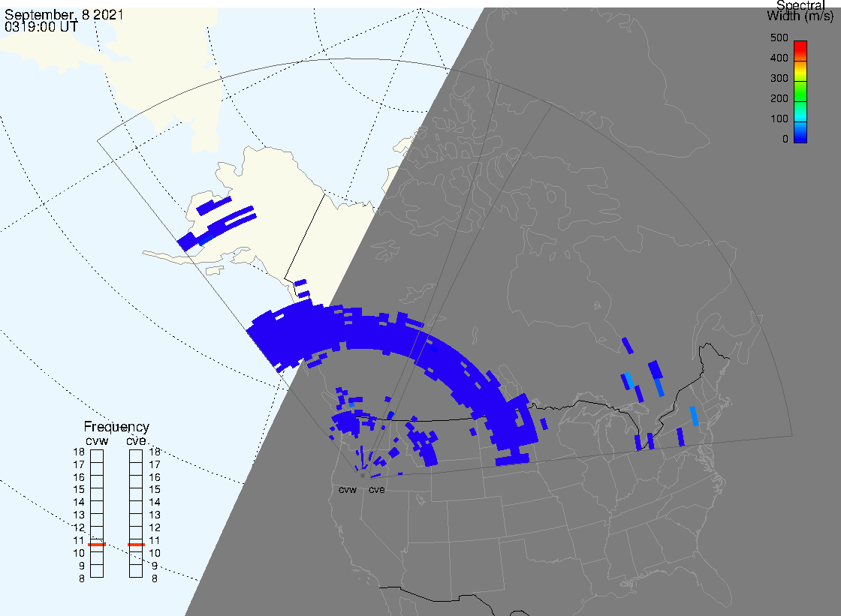The height and width of the screenshot is (616, 841).
Task: Click the 300 value on color scale
Action: click(x=779, y=78)
